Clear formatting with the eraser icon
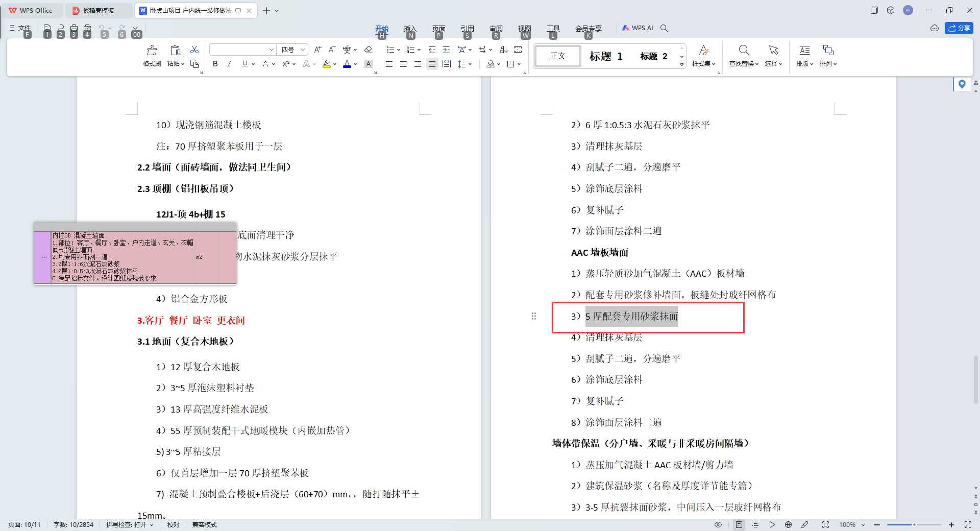980x531 pixels. click(x=368, y=50)
